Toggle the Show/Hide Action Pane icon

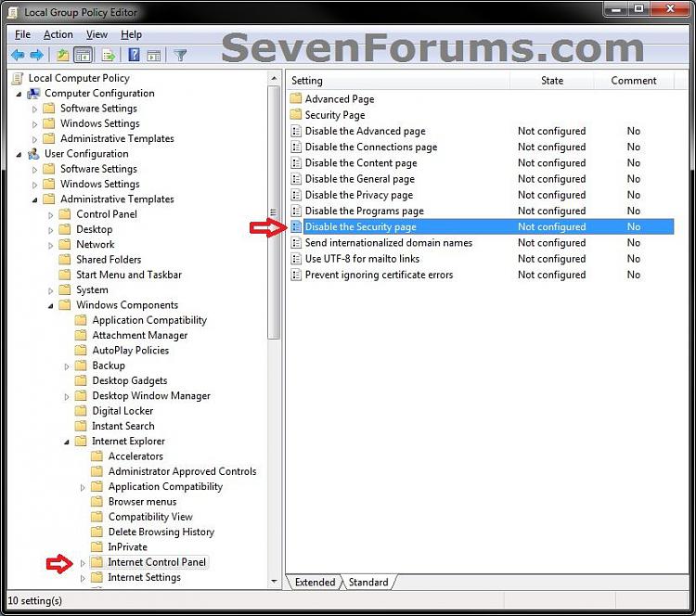pyautogui.click(x=153, y=56)
